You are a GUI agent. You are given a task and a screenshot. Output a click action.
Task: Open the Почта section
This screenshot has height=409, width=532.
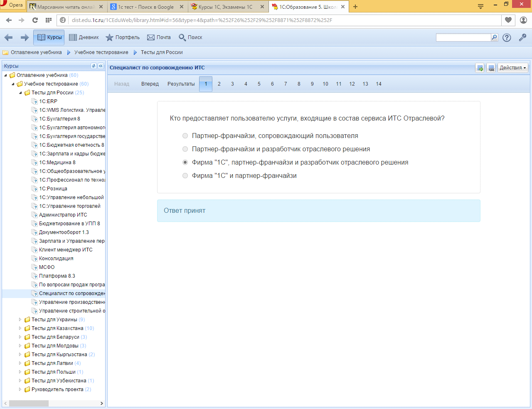159,37
